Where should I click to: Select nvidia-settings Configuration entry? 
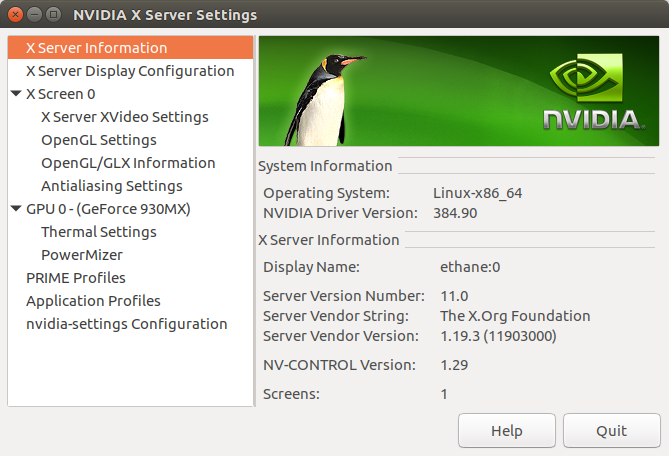(126, 324)
